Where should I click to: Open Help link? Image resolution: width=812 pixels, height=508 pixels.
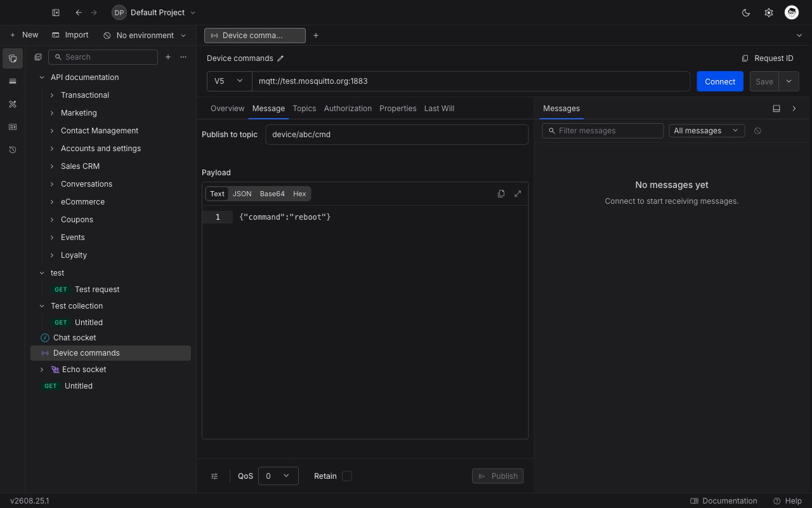pos(787,501)
